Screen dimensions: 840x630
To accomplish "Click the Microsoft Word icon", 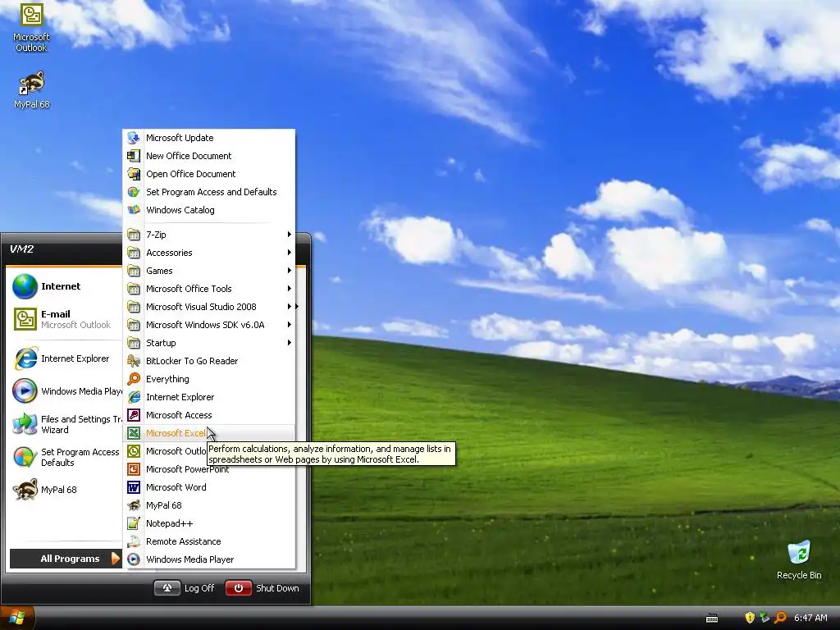I will pyautogui.click(x=134, y=487).
